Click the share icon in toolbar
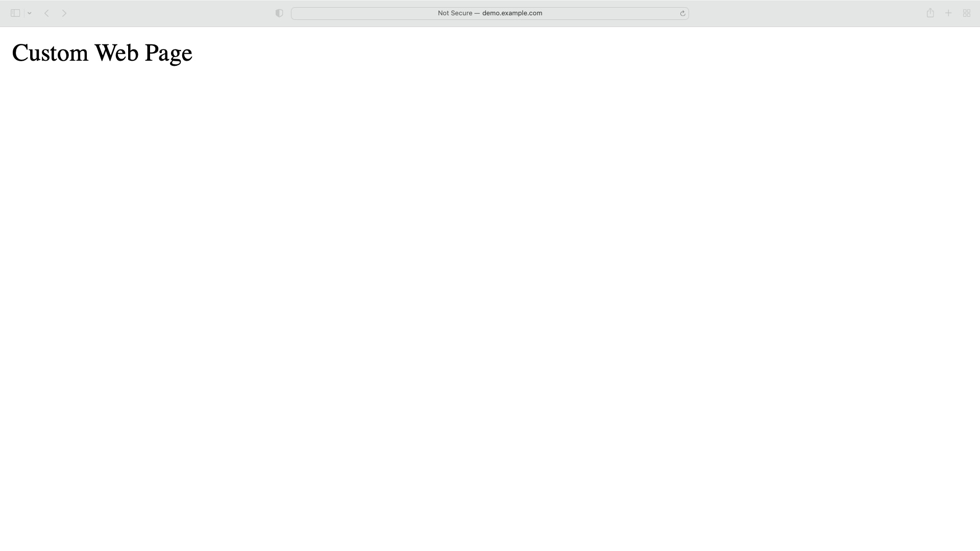980x551 pixels. point(930,13)
